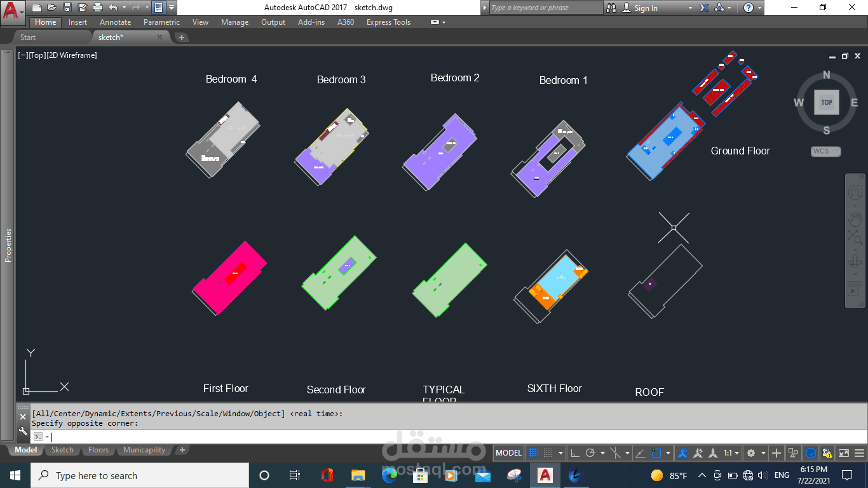Click the Clean Screen status icon
The height and width of the screenshot is (488, 868).
(x=844, y=453)
